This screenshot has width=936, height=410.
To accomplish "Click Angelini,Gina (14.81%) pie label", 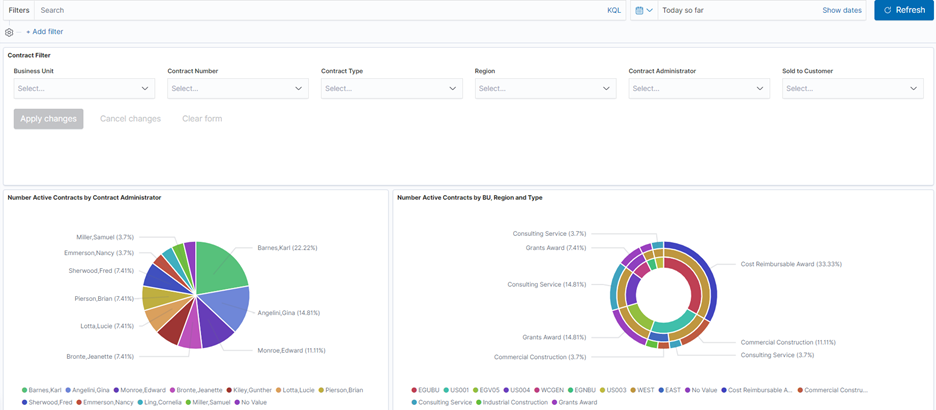I will pyautogui.click(x=288, y=312).
